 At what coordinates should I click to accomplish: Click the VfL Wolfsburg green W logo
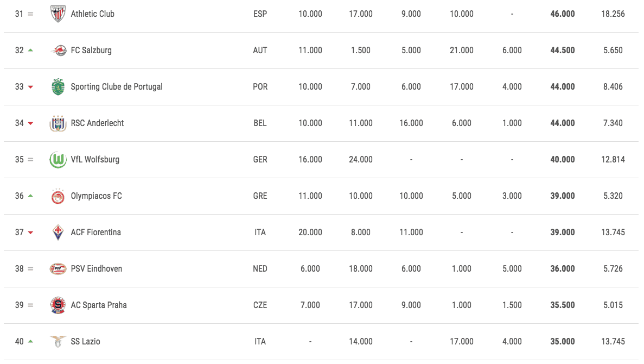click(x=58, y=160)
